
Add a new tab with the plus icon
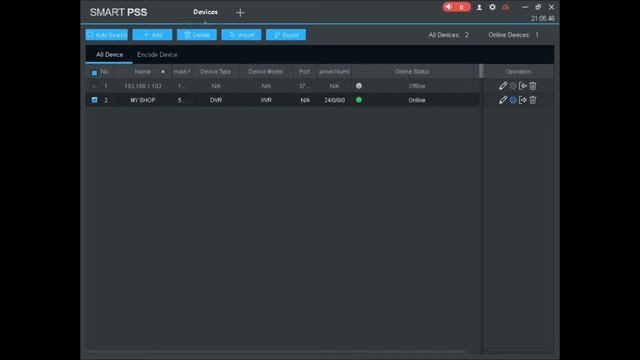[x=240, y=13]
